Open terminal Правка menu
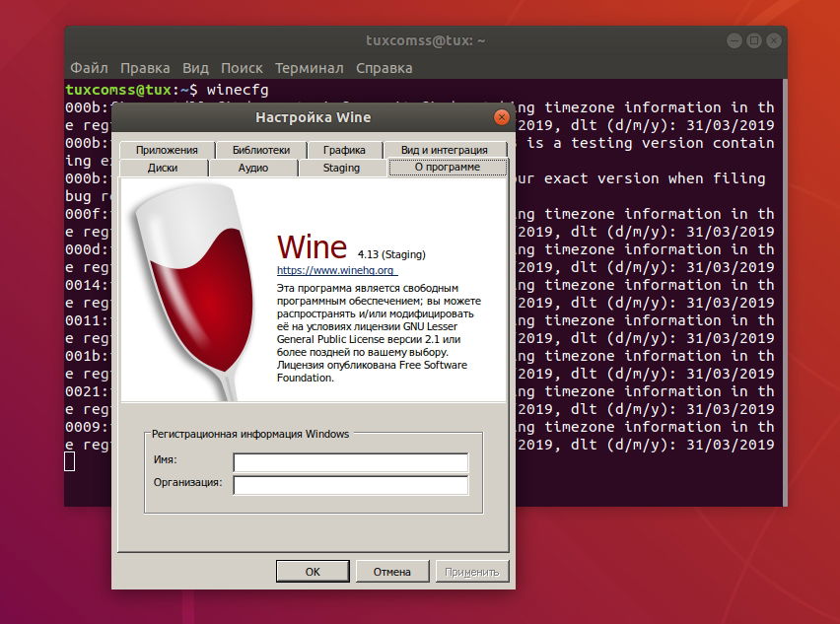 (x=145, y=68)
